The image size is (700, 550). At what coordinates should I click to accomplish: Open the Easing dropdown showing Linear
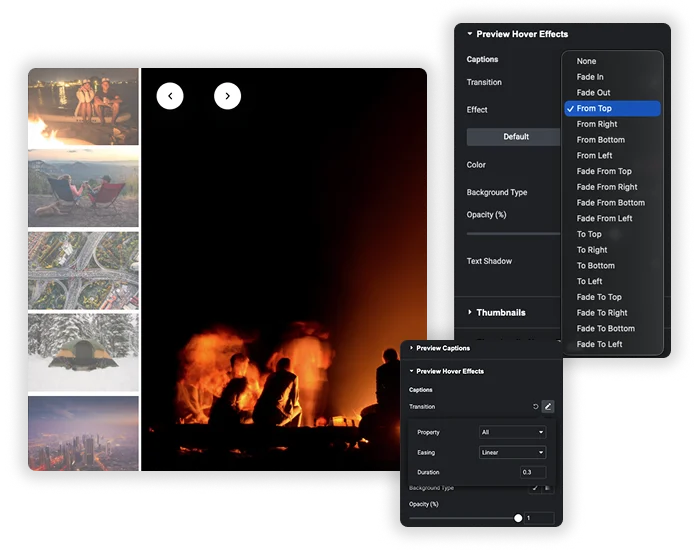point(512,452)
